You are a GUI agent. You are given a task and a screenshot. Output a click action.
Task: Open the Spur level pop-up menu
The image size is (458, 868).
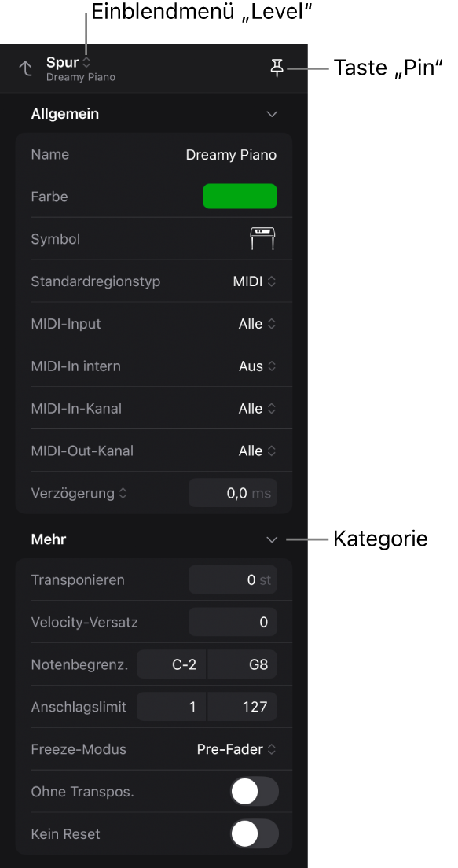point(68,62)
